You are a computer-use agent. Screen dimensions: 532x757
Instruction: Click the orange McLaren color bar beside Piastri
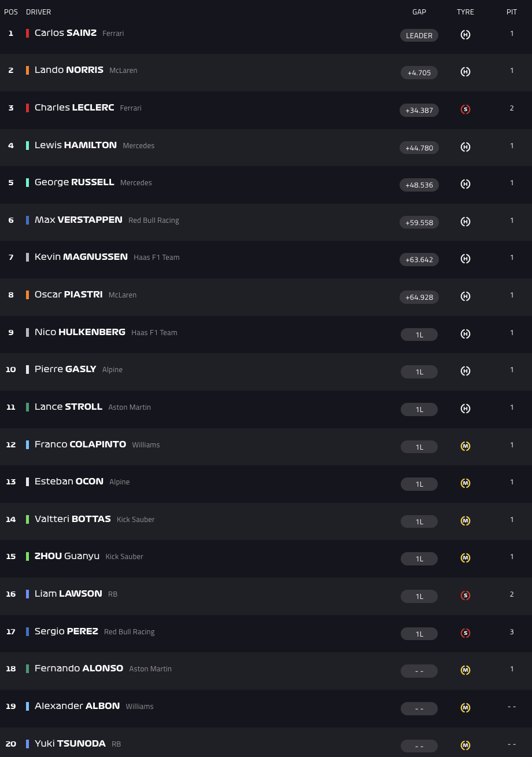[x=27, y=295]
